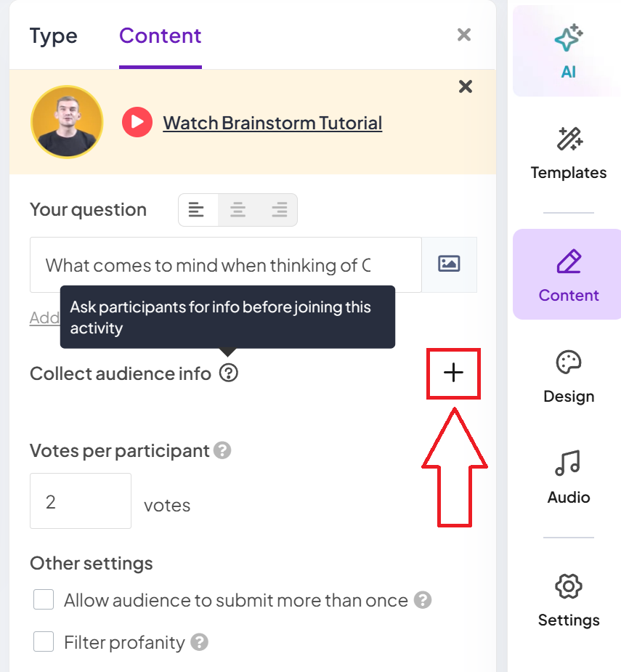Open the Settings gear panel
621x672 pixels.
pos(568,586)
